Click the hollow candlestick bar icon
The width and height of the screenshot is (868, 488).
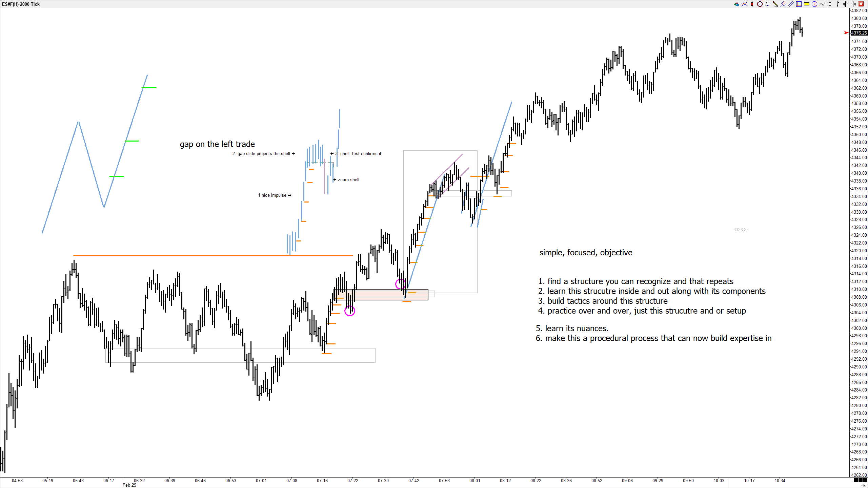click(830, 4)
